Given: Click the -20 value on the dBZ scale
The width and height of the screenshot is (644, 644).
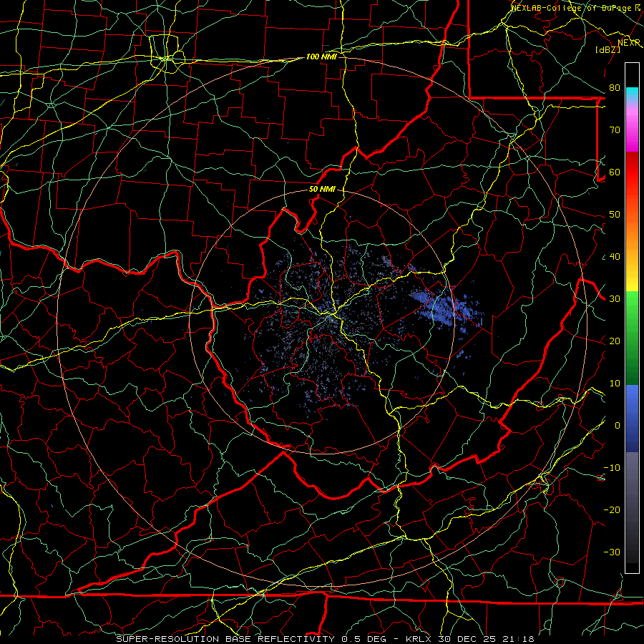Looking at the screenshot, I should pos(612,510).
